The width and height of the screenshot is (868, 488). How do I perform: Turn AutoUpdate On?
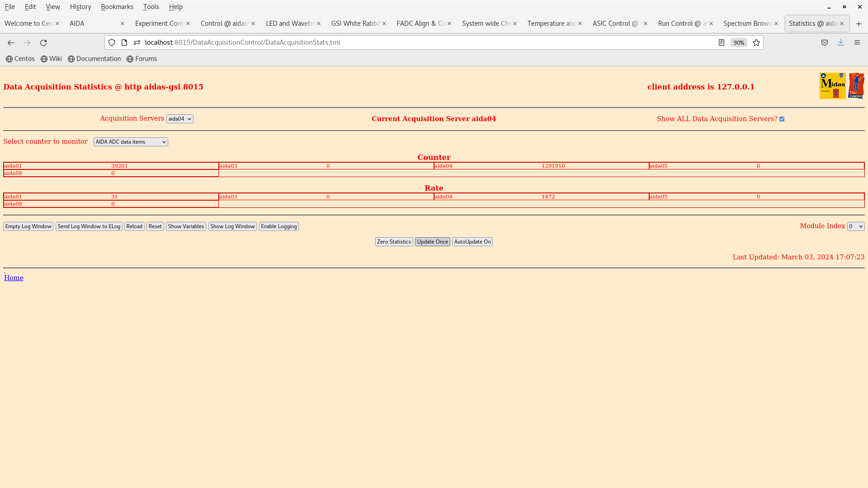tap(472, 242)
